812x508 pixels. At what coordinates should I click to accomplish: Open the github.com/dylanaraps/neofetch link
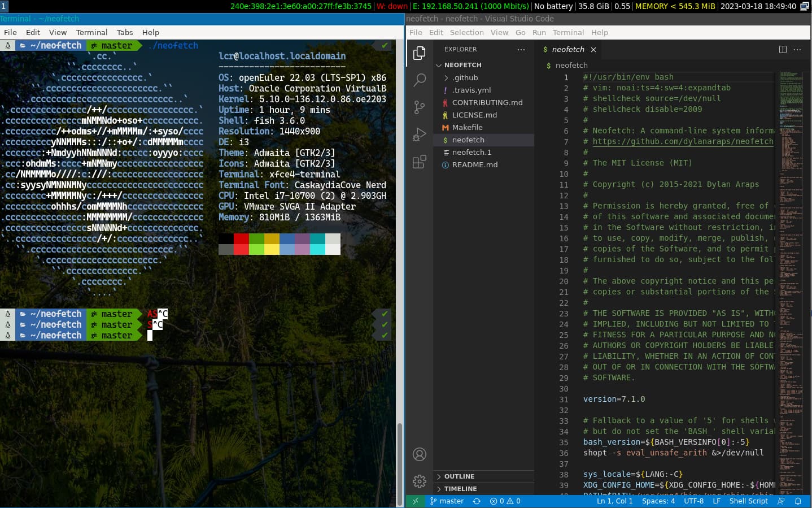(683, 142)
